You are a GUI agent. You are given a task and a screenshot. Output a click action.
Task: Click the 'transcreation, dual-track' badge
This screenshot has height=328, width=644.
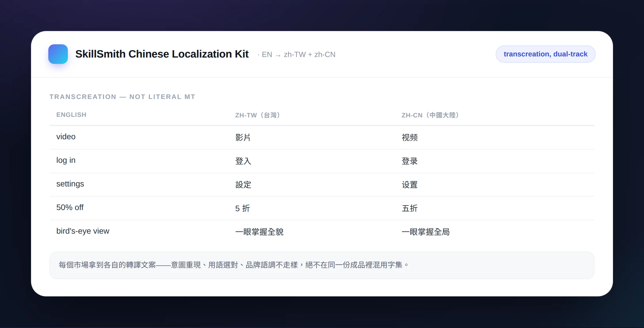pos(545,54)
